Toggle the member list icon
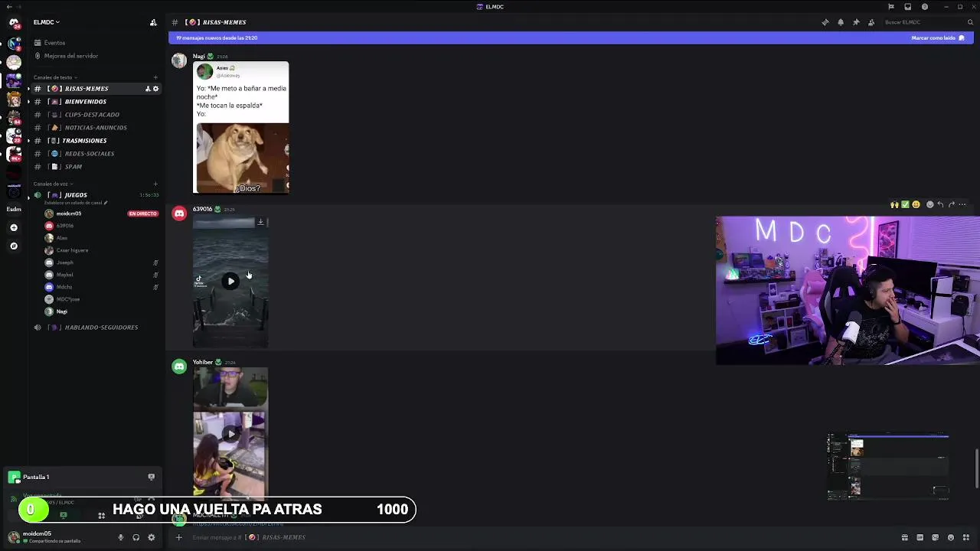Screen dimensions: 980x551 871,22
